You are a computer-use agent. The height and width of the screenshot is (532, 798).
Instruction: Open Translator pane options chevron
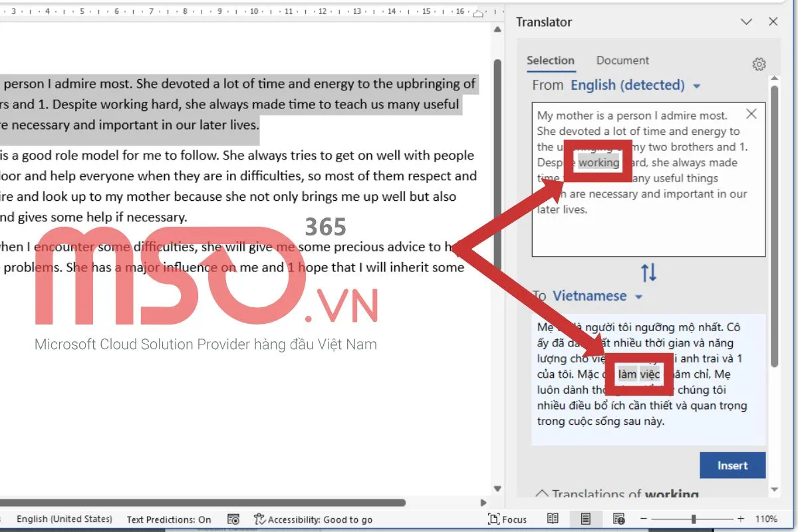click(x=746, y=22)
